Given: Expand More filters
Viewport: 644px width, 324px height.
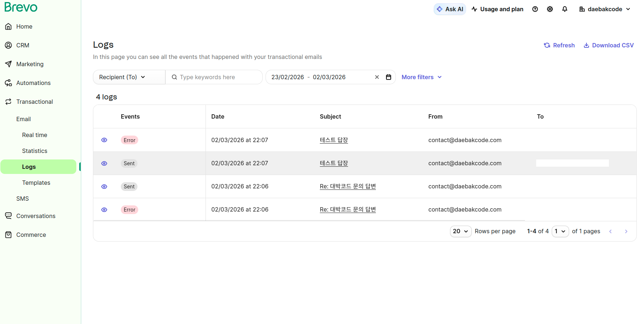Looking at the screenshot, I should pyautogui.click(x=421, y=77).
